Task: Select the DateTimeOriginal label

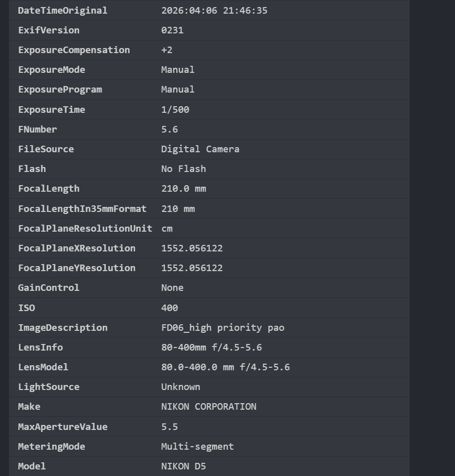Action: coord(63,11)
